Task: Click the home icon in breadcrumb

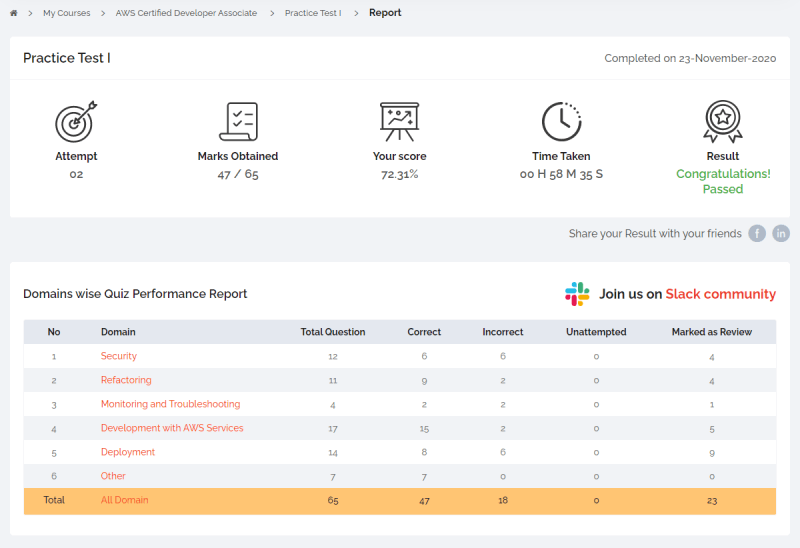Action: point(14,13)
